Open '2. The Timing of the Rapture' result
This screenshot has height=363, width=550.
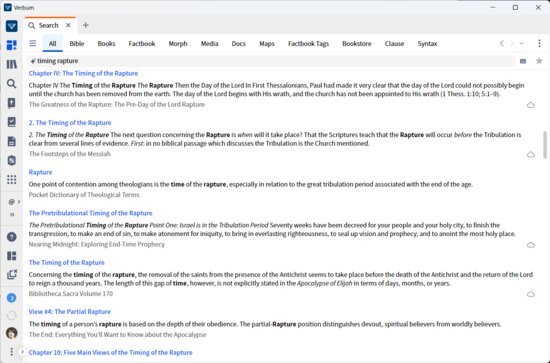coord(70,123)
